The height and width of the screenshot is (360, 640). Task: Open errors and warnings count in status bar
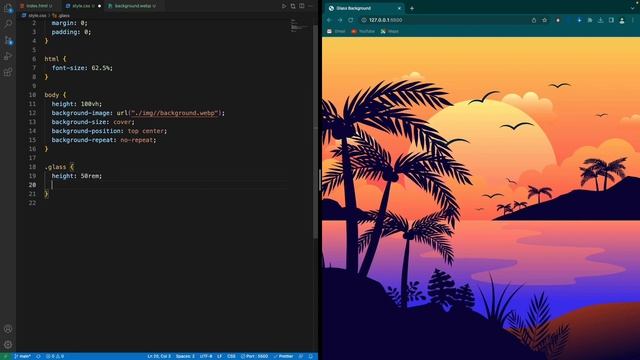click(x=55, y=356)
